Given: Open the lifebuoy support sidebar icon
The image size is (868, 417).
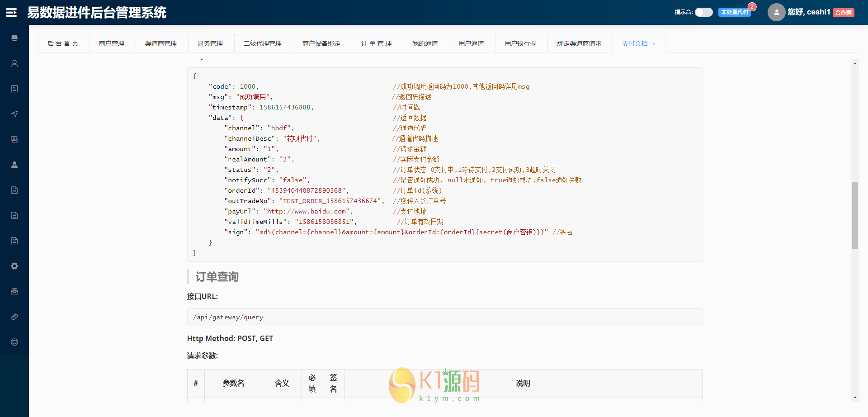Looking at the screenshot, I should 14,342.
